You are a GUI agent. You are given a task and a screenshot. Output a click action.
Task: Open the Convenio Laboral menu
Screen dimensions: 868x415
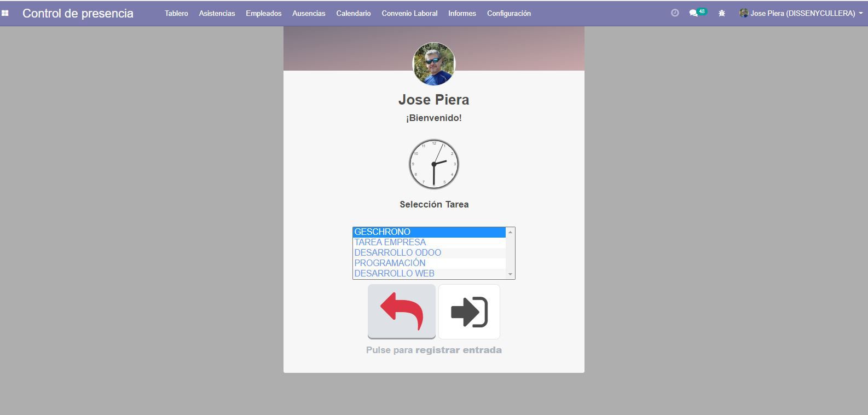point(409,13)
